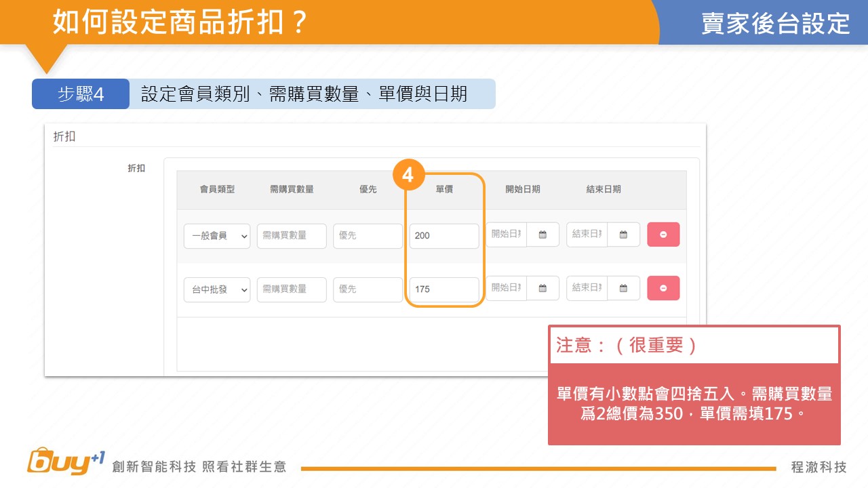Focus required quantity field in 台中批發 row

tap(292, 289)
